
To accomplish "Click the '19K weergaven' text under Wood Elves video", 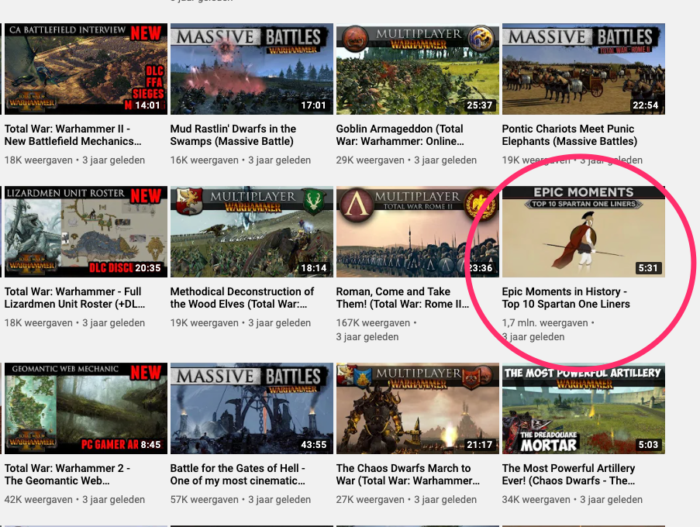I will (x=204, y=322).
